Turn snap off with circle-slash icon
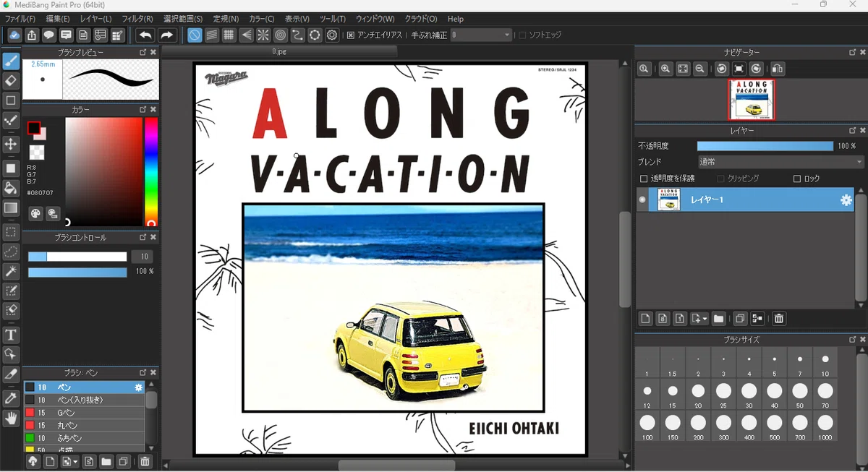The height and width of the screenshot is (472, 868). [x=195, y=35]
